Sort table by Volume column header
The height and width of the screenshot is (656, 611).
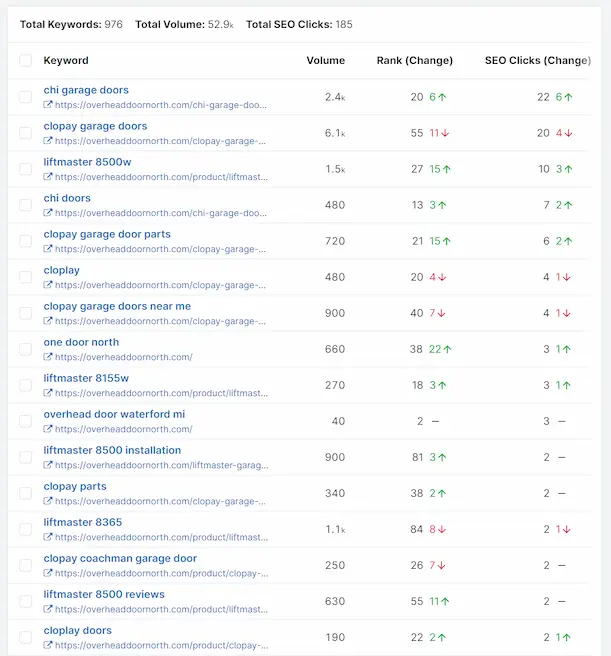tap(325, 61)
